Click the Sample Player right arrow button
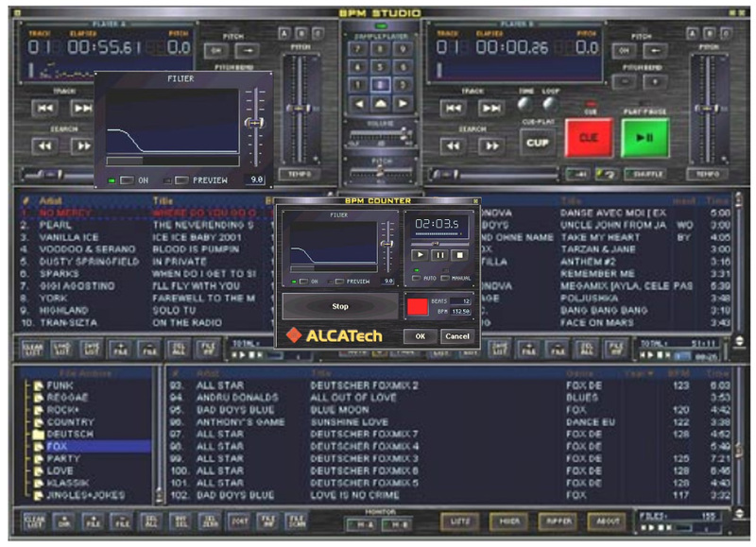The image size is (756, 547). click(403, 103)
